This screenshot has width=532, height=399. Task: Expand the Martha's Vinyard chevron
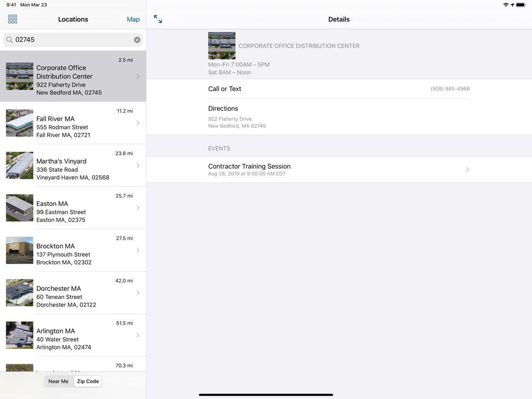138,165
